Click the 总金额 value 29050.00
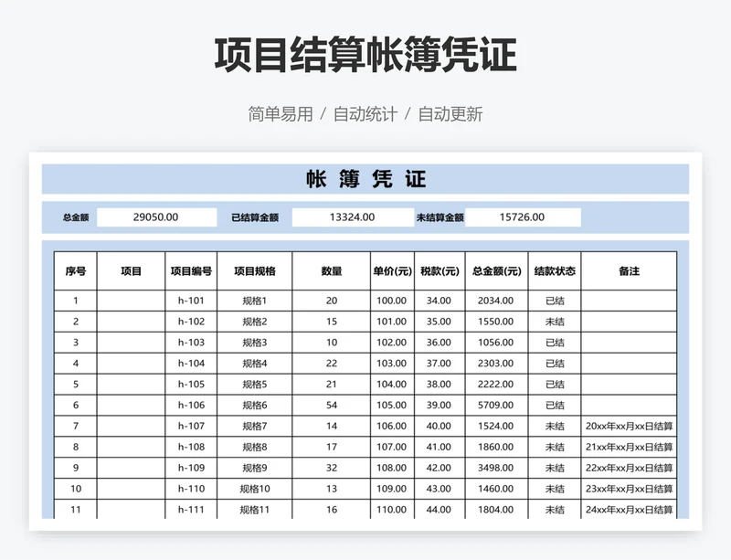Viewport: 731px width, 560px height. 156,217
